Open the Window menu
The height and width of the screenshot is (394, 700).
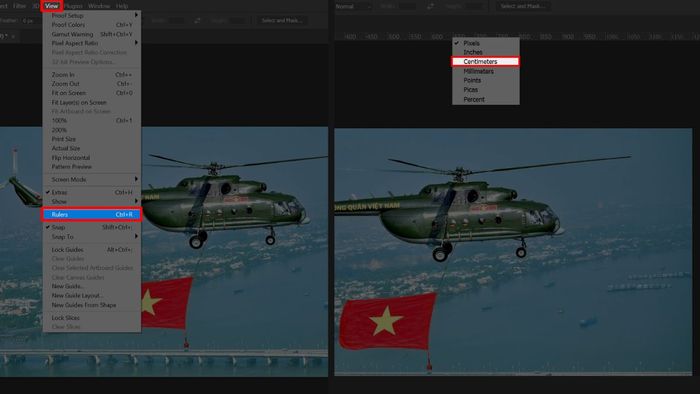99,6
